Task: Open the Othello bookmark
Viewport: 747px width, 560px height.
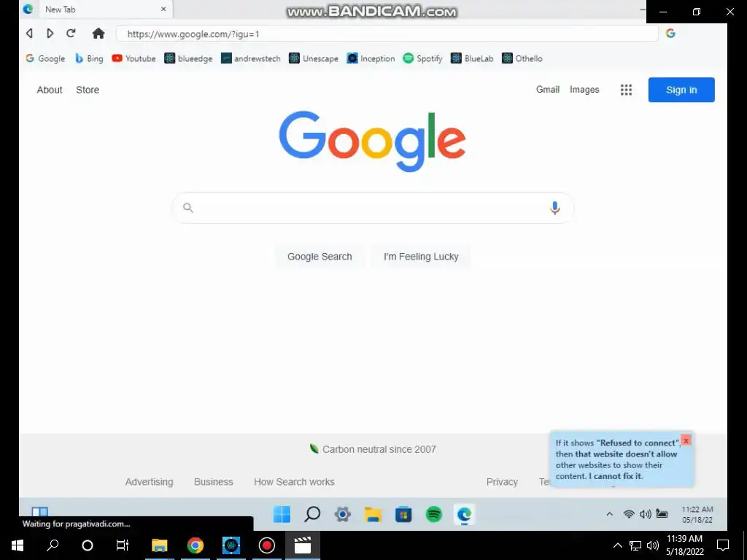Action: (522, 58)
